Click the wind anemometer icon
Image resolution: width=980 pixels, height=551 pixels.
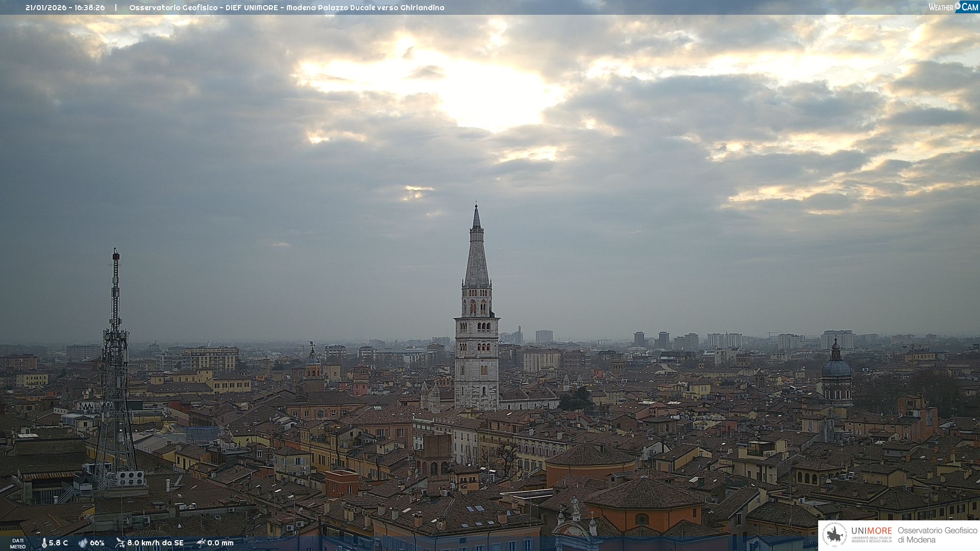tap(120, 543)
